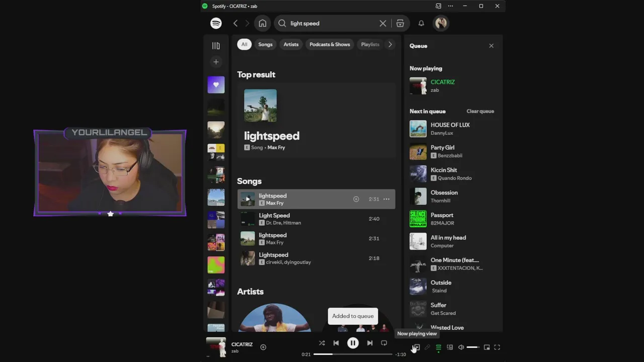Open the lightspeed top result card
The height and width of the screenshot is (362, 644).
[x=316, y=120]
